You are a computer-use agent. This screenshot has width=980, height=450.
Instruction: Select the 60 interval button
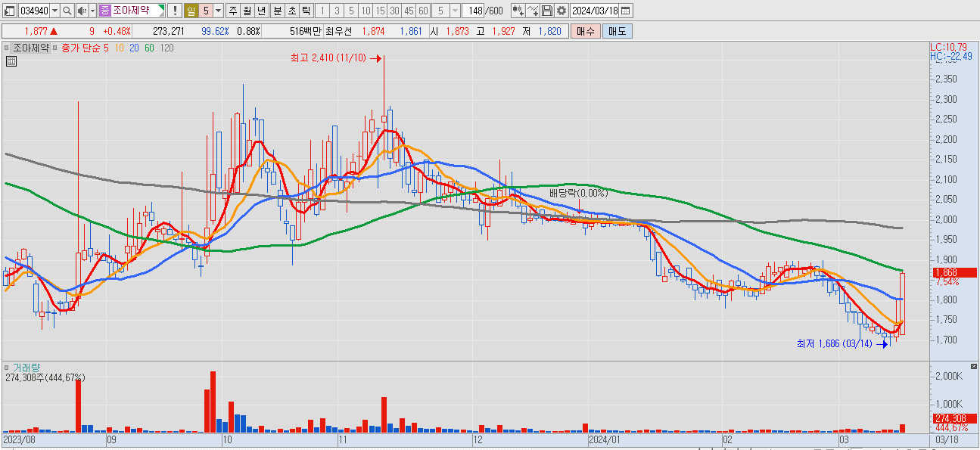(x=423, y=11)
